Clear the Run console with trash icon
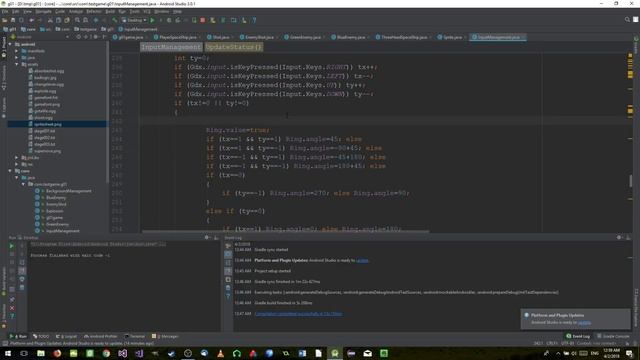 (x=22, y=288)
